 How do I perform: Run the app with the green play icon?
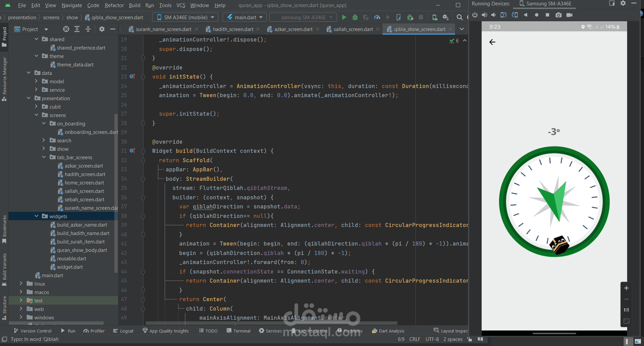(x=344, y=17)
